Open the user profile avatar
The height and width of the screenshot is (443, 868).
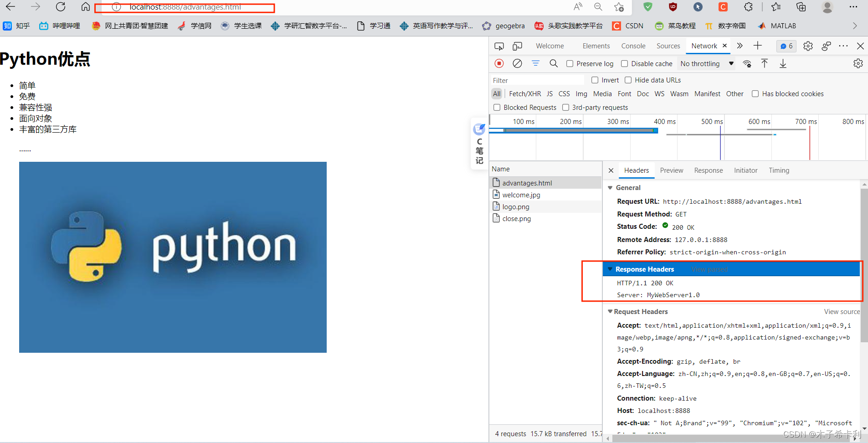tap(827, 7)
